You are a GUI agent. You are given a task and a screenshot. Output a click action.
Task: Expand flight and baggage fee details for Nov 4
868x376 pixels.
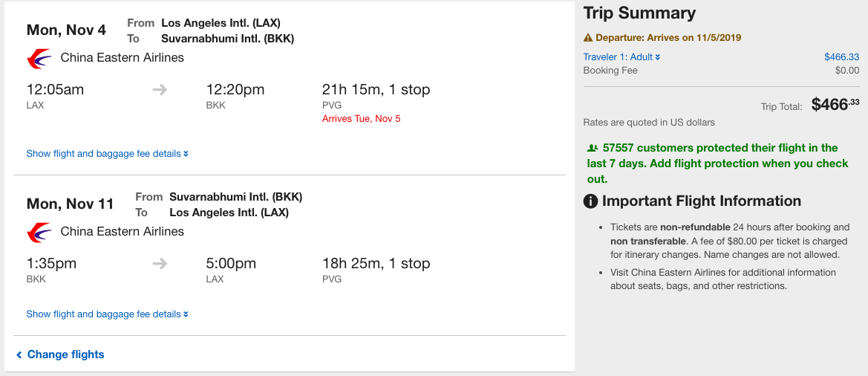point(107,154)
